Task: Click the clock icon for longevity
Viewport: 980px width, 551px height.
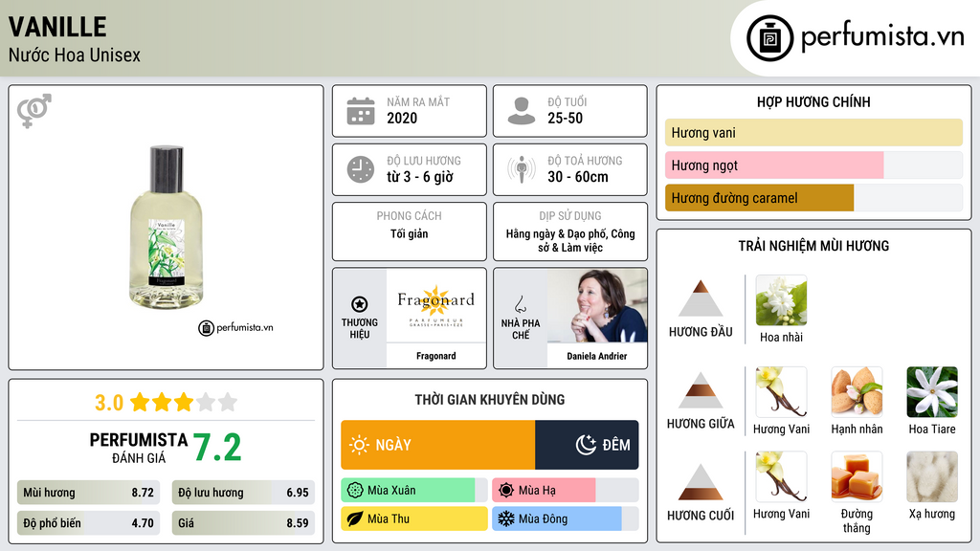Action: coord(361,169)
